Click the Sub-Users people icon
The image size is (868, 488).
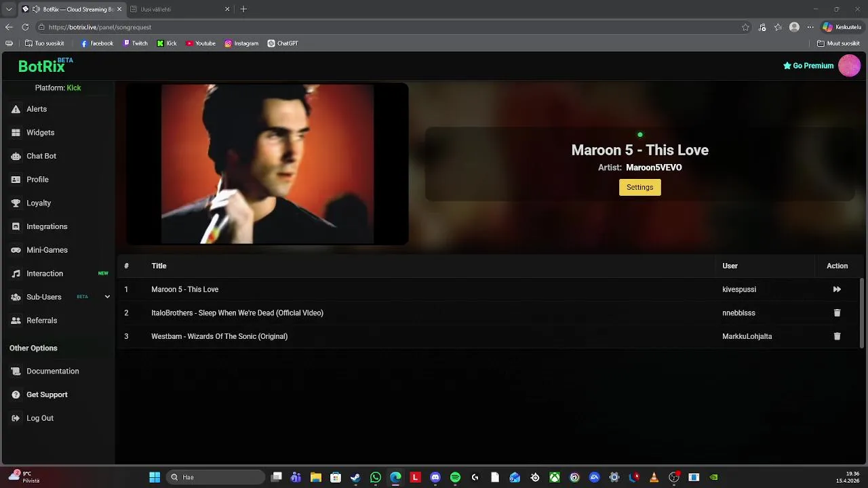(16, 297)
